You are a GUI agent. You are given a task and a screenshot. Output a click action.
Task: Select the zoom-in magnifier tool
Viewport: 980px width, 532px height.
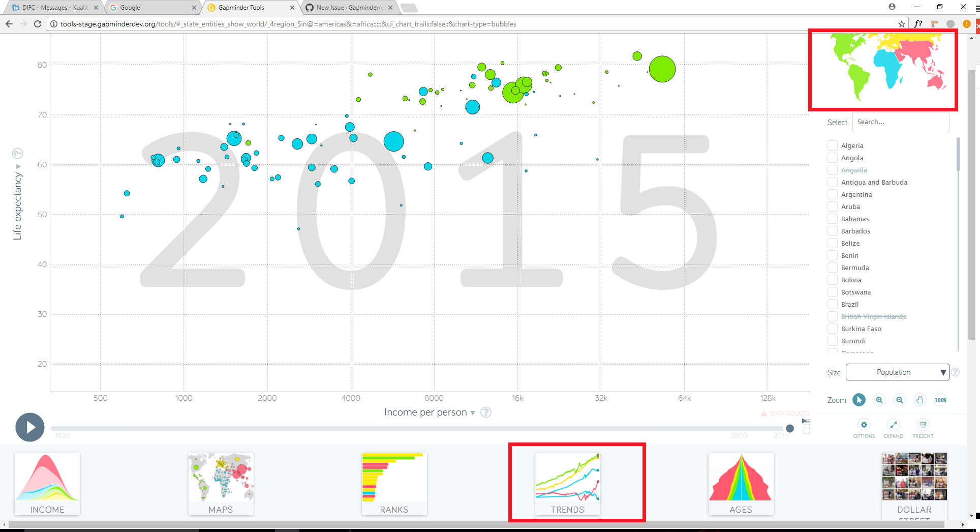[879, 400]
